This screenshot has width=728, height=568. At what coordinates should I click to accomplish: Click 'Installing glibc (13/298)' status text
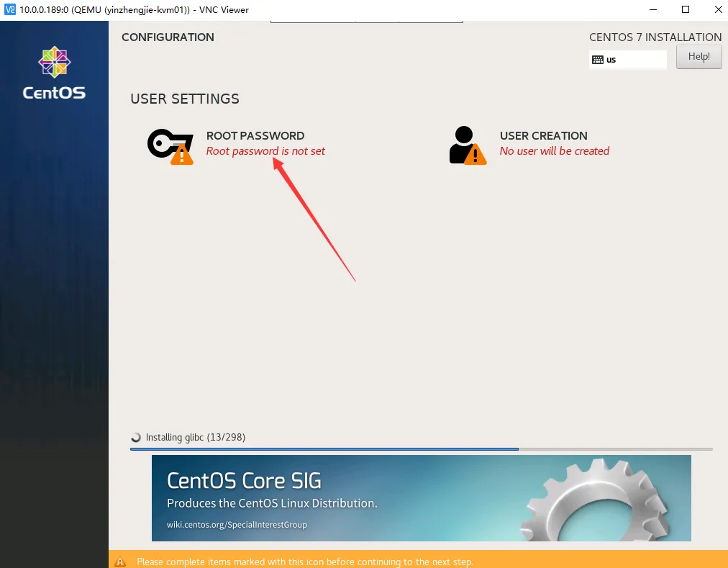point(196,438)
